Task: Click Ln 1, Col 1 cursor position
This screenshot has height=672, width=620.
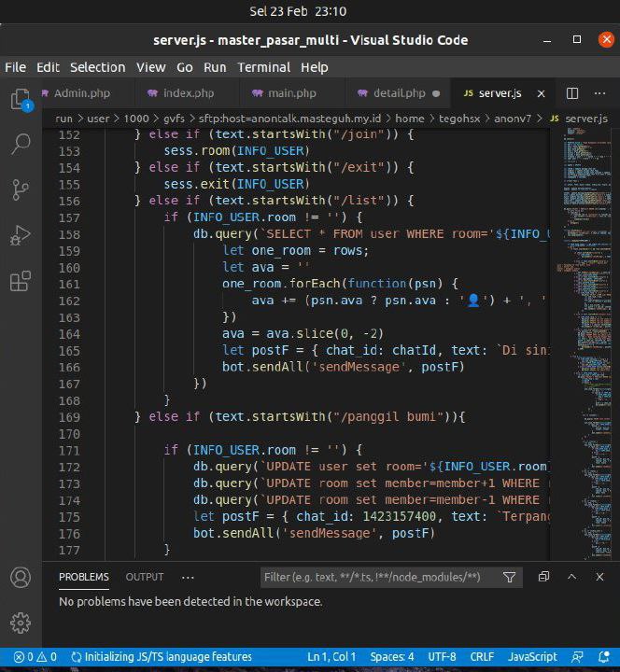Action: coord(331,656)
